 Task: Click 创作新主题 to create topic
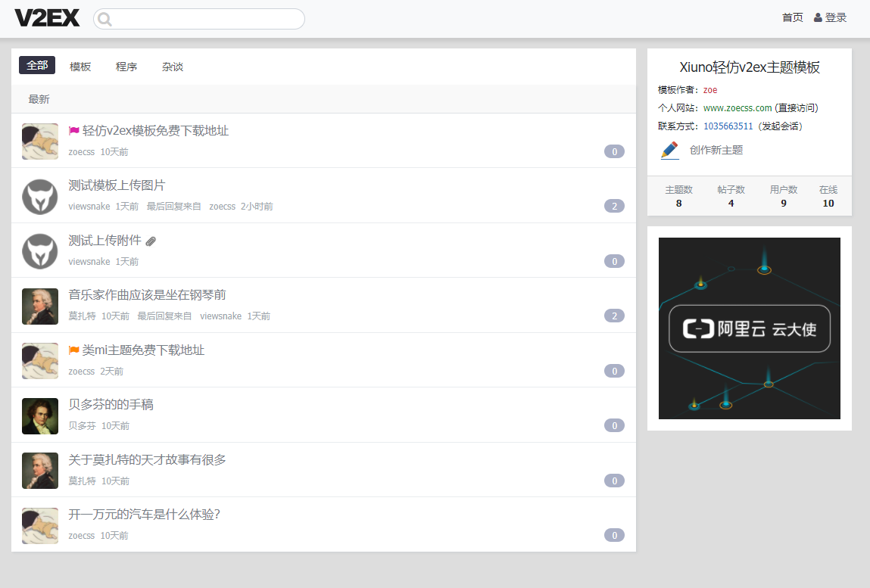[x=716, y=151]
